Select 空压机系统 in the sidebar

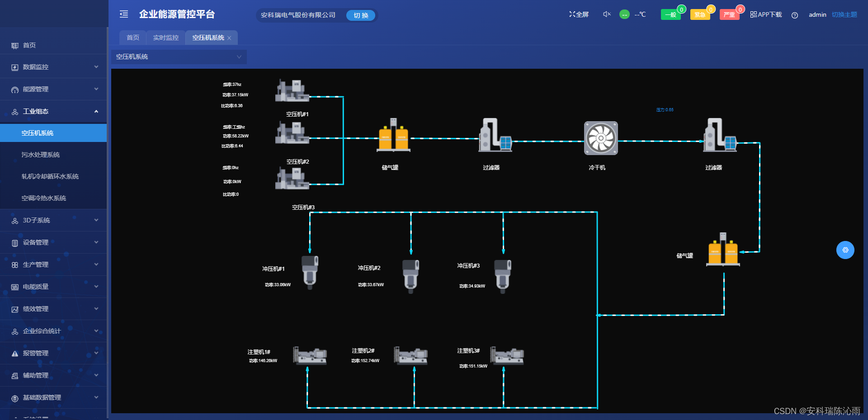tap(53, 133)
